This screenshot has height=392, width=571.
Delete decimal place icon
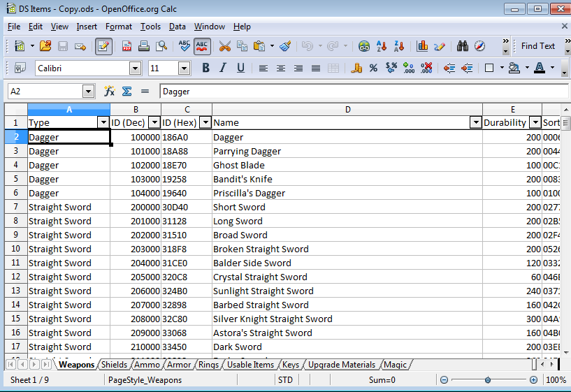pyautogui.click(x=426, y=68)
